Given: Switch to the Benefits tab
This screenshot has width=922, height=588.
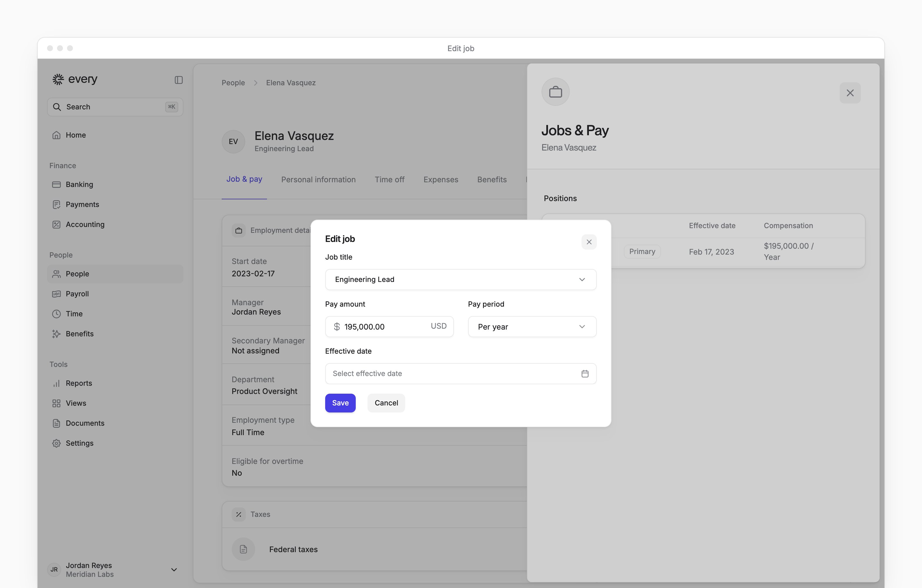Looking at the screenshot, I should (492, 180).
